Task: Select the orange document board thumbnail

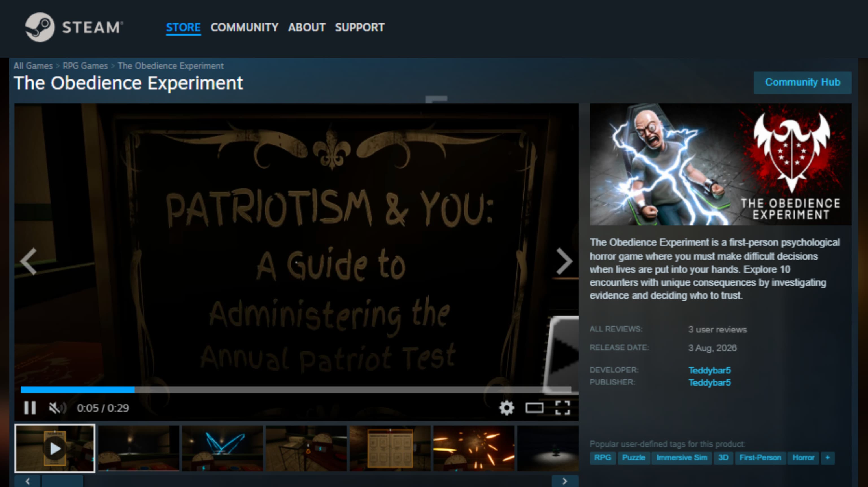Action: (390, 448)
